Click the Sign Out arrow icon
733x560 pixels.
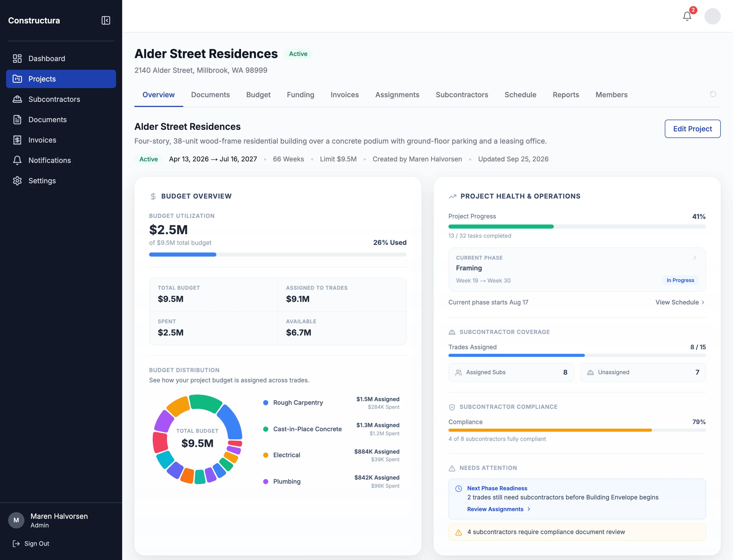coord(16,544)
